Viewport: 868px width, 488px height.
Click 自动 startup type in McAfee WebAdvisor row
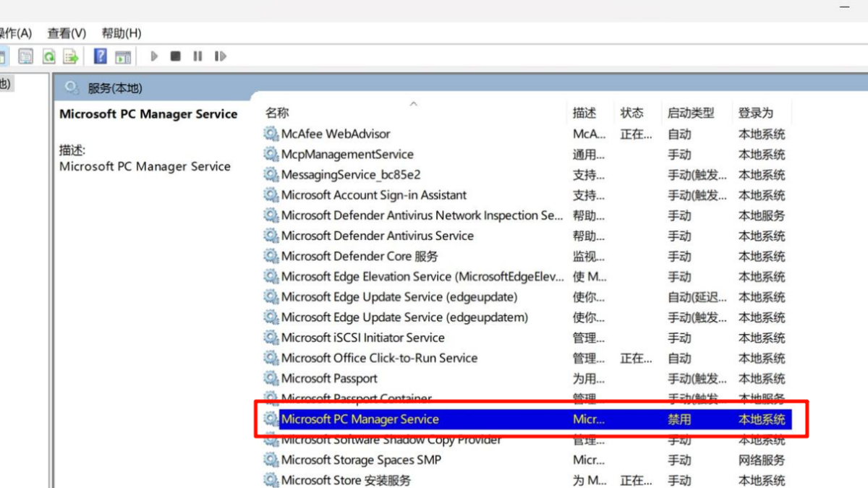click(x=679, y=134)
